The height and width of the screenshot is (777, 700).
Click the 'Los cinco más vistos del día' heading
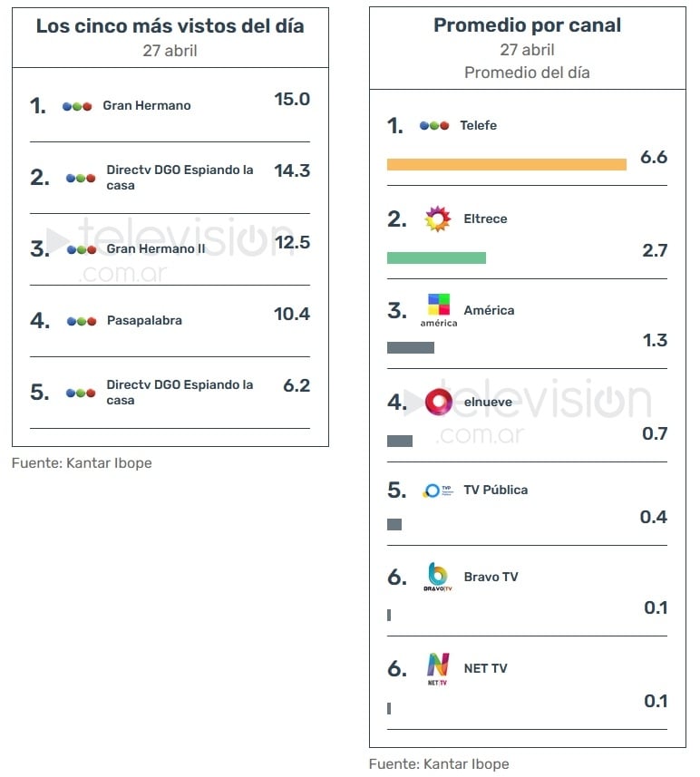(x=170, y=26)
